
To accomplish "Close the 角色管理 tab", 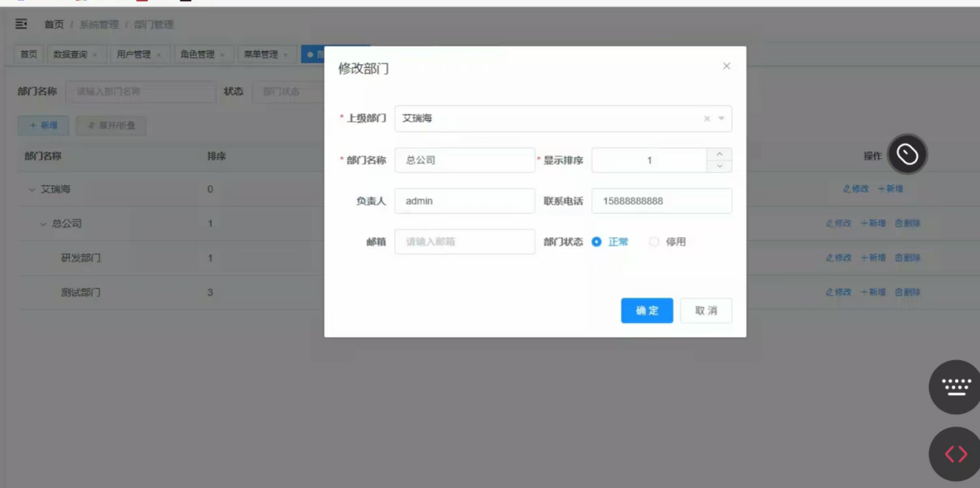I will pos(222,55).
